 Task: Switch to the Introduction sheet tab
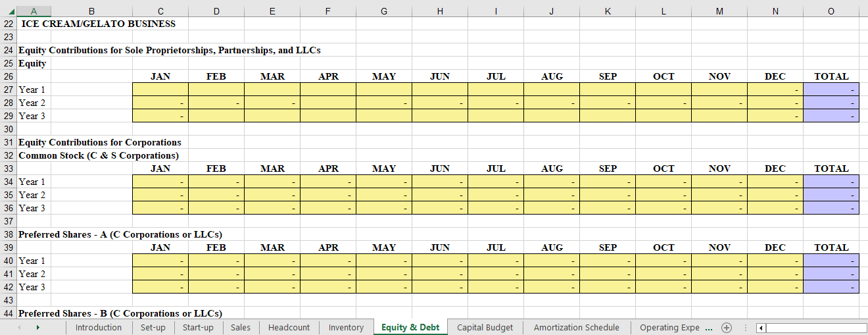98,328
